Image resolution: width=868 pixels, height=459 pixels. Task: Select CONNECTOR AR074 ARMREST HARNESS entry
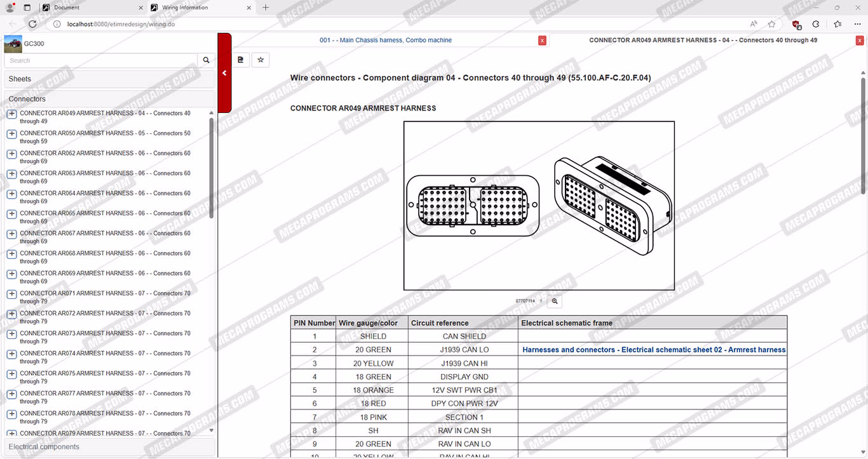105,357
